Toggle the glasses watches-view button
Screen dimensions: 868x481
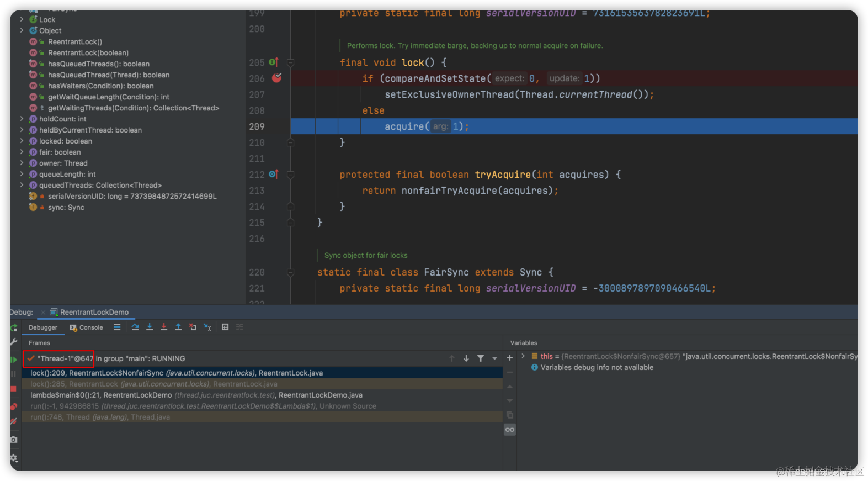coord(510,430)
